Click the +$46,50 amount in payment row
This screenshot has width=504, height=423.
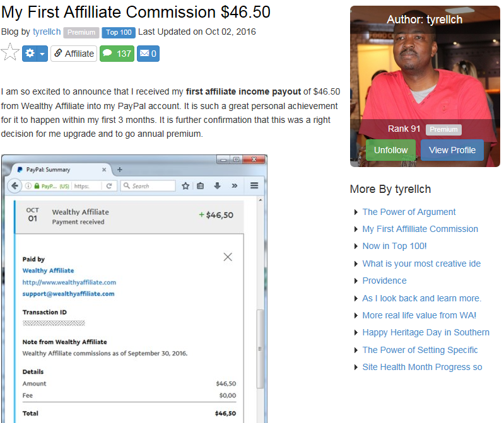pos(216,215)
